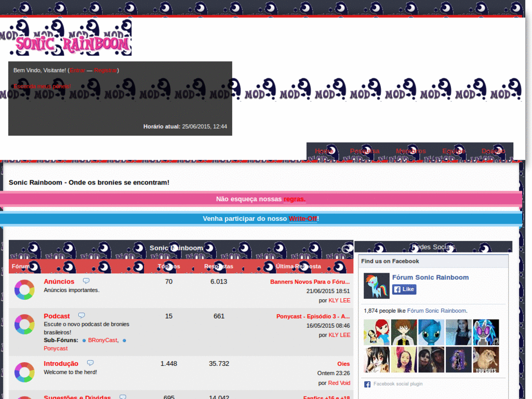Click the Anúncios forum status ring icon

click(x=24, y=290)
